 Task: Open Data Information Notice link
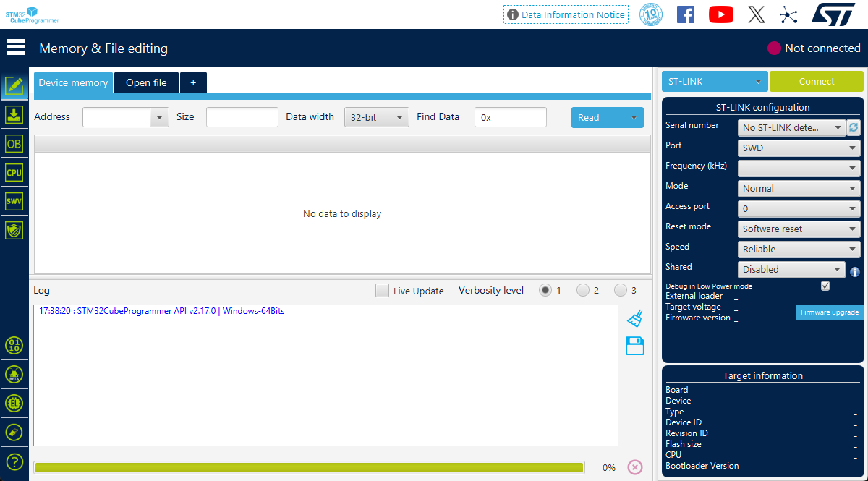coord(566,14)
